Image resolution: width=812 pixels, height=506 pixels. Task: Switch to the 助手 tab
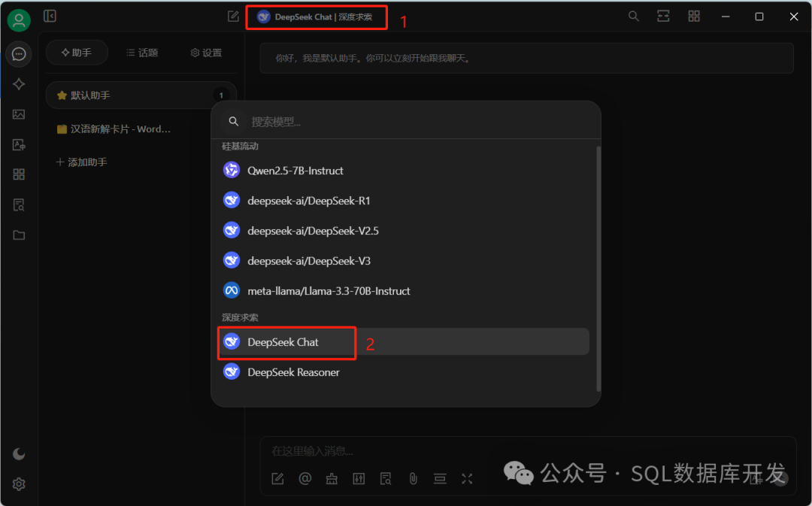[77, 53]
